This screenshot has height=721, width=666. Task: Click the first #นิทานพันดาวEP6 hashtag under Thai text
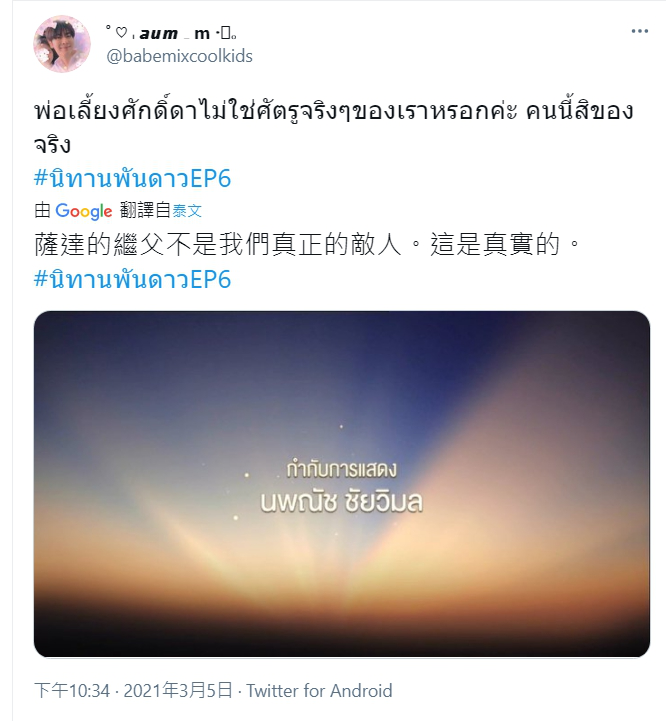(132, 178)
